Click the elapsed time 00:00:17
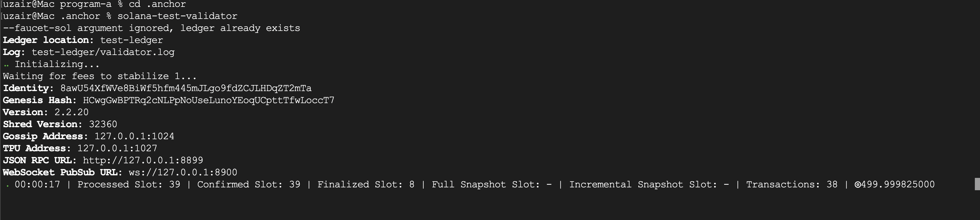This screenshot has height=220, width=980. [x=37, y=184]
